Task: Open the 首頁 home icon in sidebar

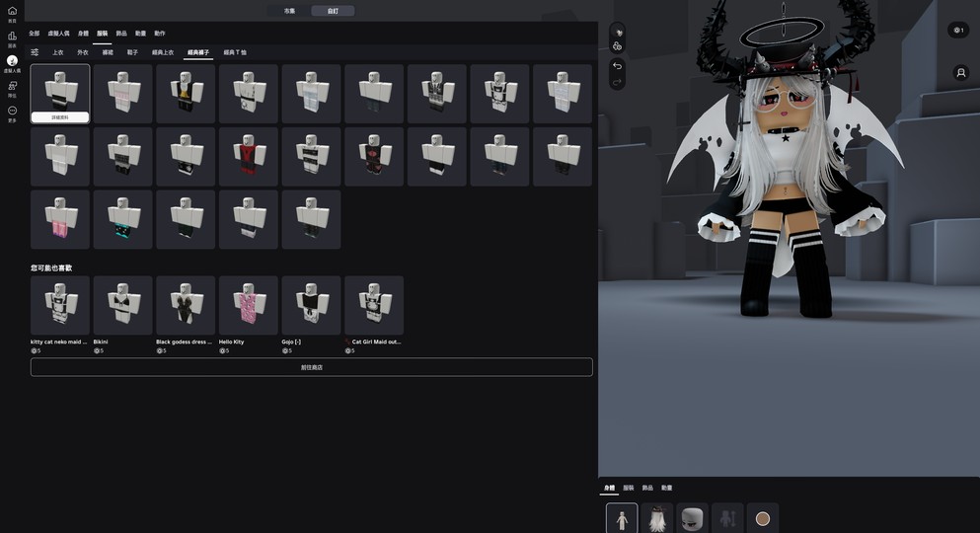Action: pyautogui.click(x=12, y=13)
